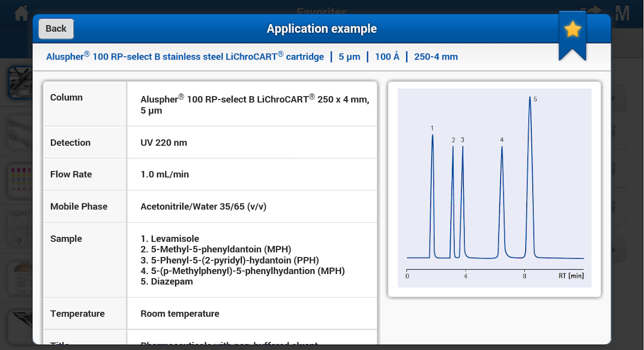This screenshot has width=644, height=350.
Task: Toggle the favorite star bookmark
Action: [x=572, y=36]
